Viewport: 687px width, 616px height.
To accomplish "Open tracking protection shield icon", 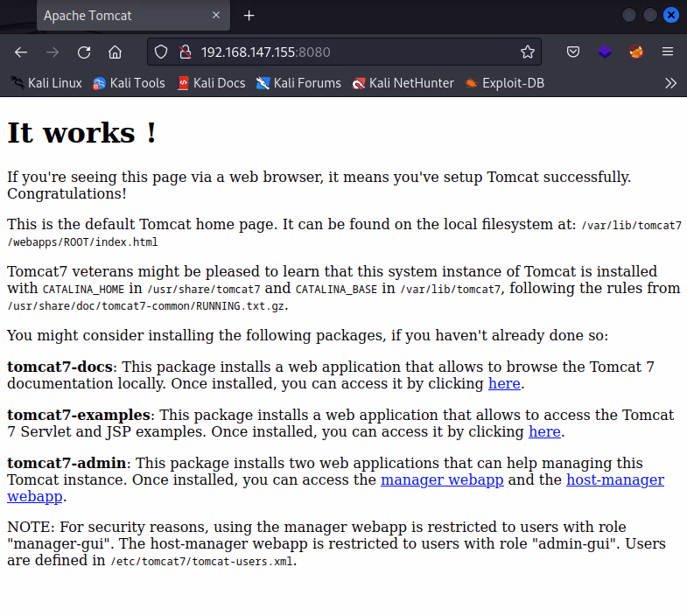I will point(161,52).
